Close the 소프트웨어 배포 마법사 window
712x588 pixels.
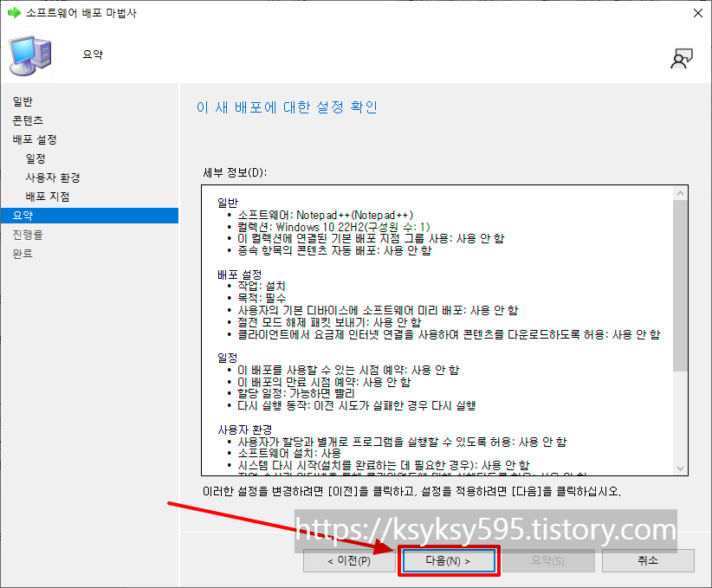point(698,13)
